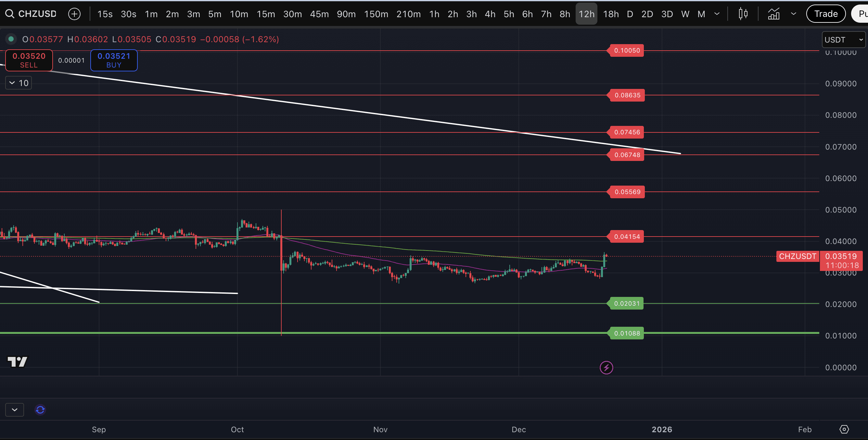Click the Trade button
Image resolution: width=868 pixels, height=440 pixels.
(825, 14)
